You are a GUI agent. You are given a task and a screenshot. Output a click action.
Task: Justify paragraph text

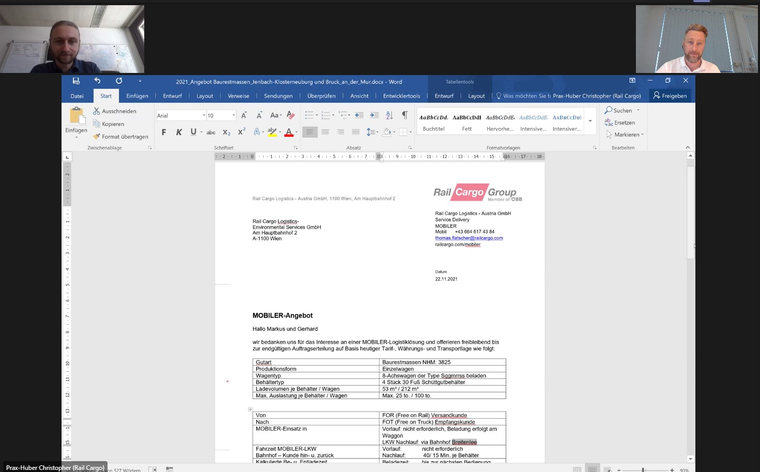(356, 132)
